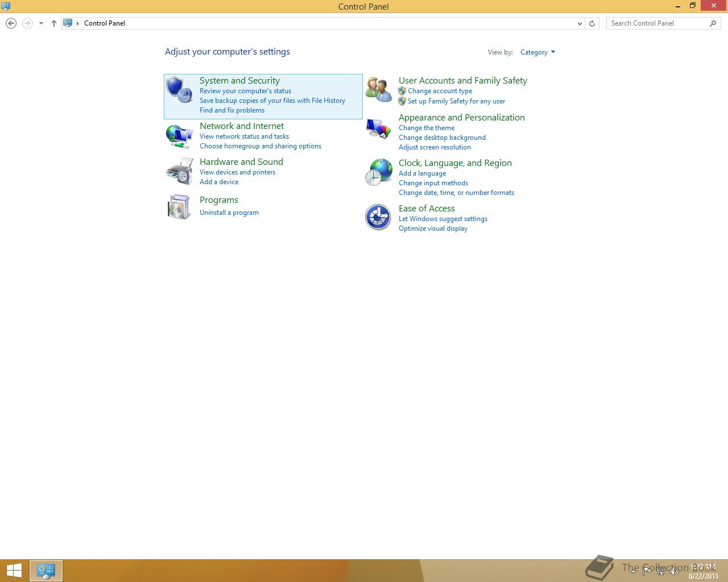Image resolution: width=728 pixels, height=582 pixels.
Task: Click Add a device link
Action: click(219, 182)
